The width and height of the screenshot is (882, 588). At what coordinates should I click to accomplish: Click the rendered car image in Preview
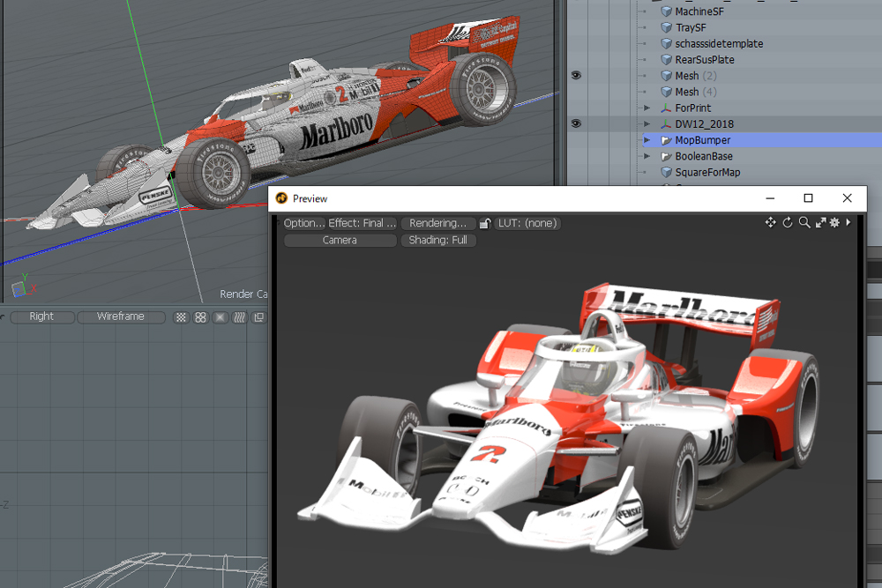coord(558,417)
